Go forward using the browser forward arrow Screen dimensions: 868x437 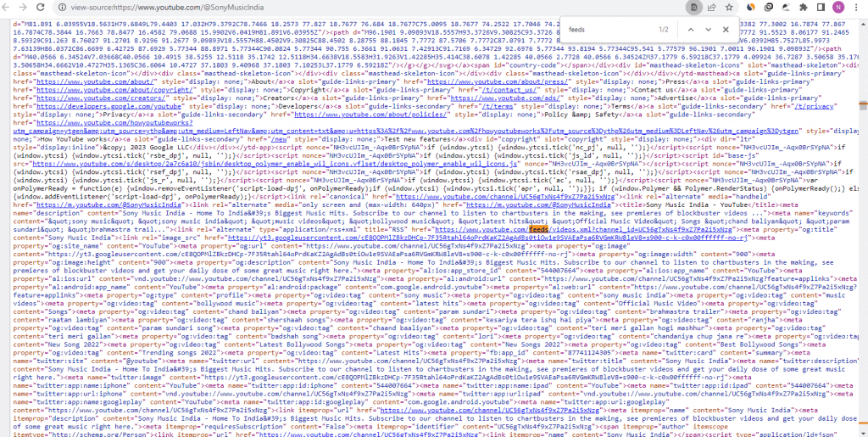23,8
